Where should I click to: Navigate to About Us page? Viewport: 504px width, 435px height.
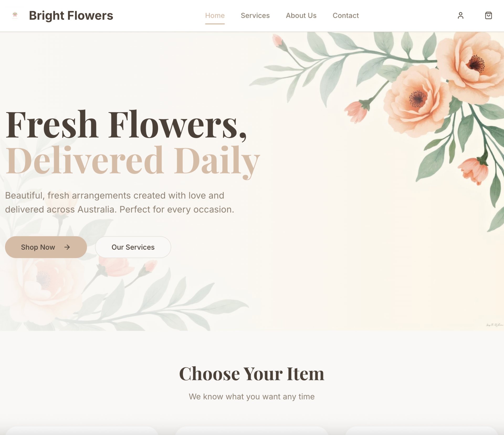click(x=301, y=15)
